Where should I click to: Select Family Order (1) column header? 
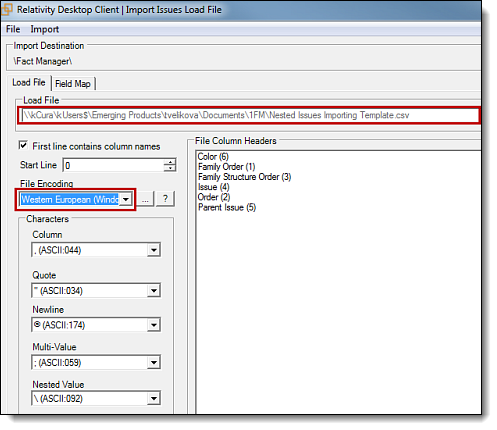pos(226,167)
